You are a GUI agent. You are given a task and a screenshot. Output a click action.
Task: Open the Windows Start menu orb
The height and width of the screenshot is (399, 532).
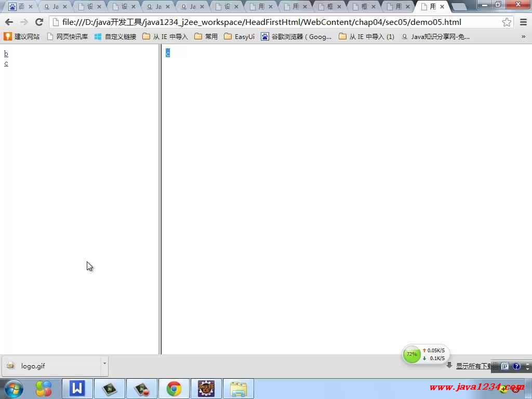[x=14, y=389]
